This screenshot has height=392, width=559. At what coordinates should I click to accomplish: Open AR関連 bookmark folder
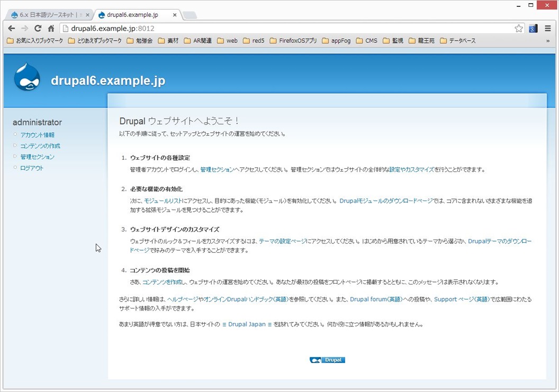pyautogui.click(x=198, y=41)
